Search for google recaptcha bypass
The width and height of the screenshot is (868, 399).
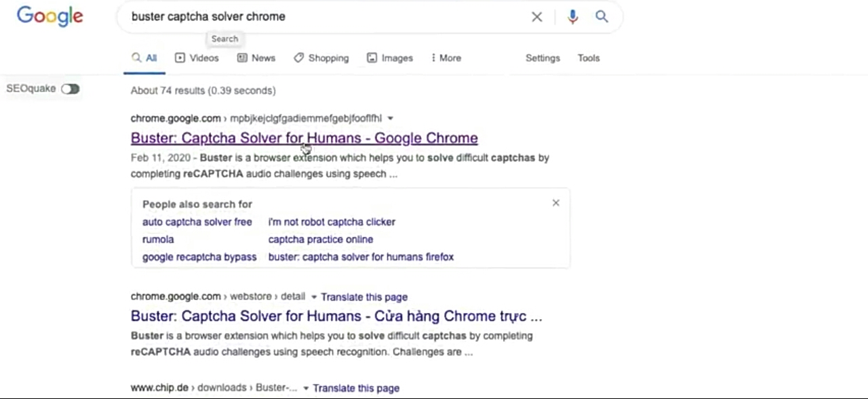click(x=199, y=257)
